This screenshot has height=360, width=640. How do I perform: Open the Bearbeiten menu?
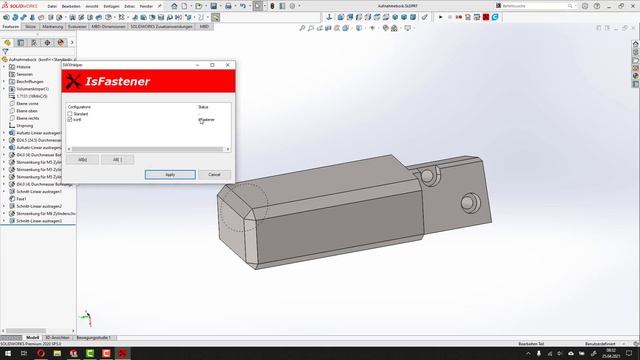coord(71,6)
